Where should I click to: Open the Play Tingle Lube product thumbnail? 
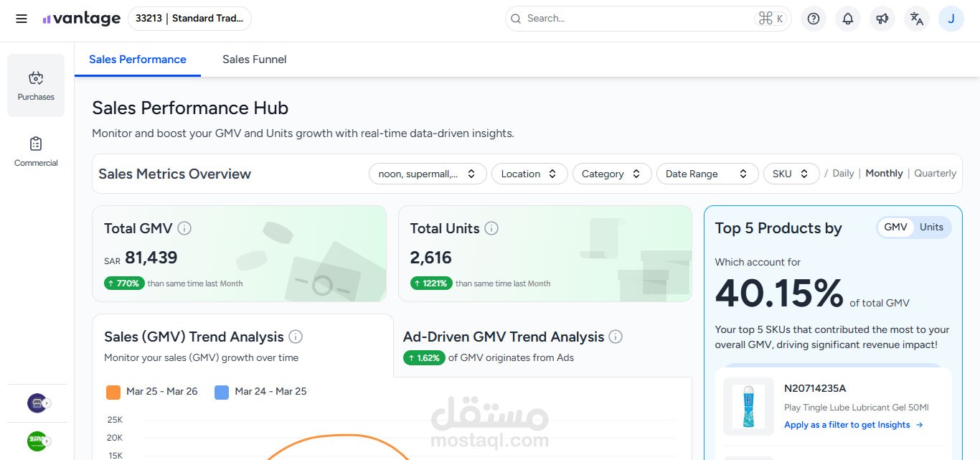click(x=748, y=406)
